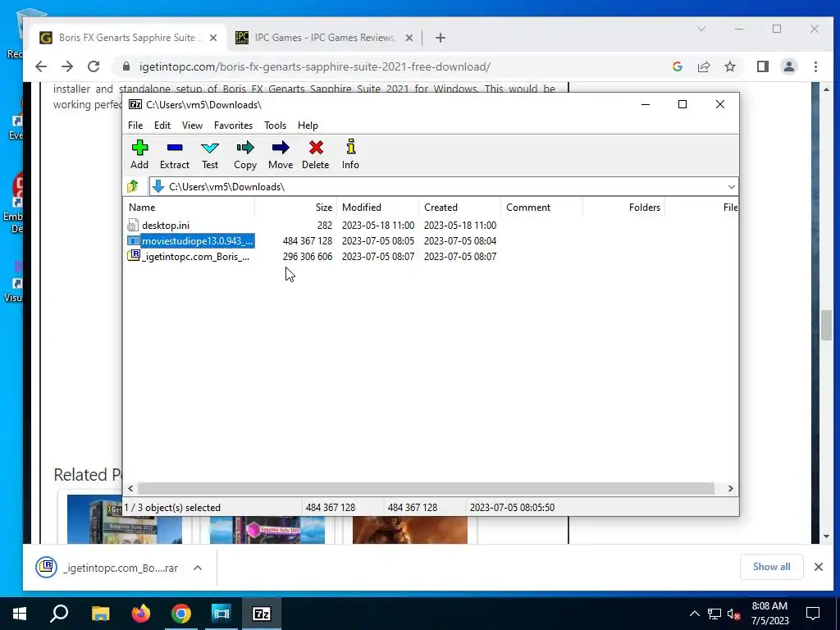Screen dimensions: 840x630
Task: Close the Chrome downloads bar
Action: point(819,567)
